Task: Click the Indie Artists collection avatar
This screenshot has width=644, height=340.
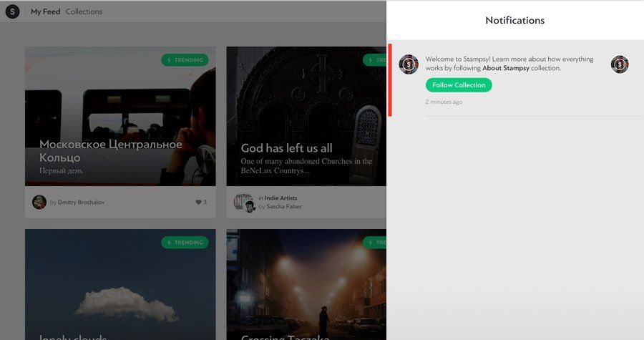Action: click(241, 200)
